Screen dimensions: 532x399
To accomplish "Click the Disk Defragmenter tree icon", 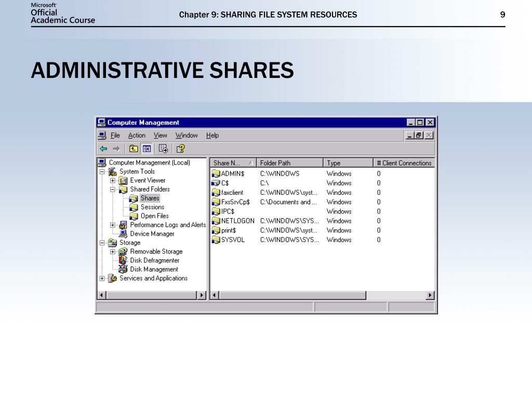I will point(123,260).
